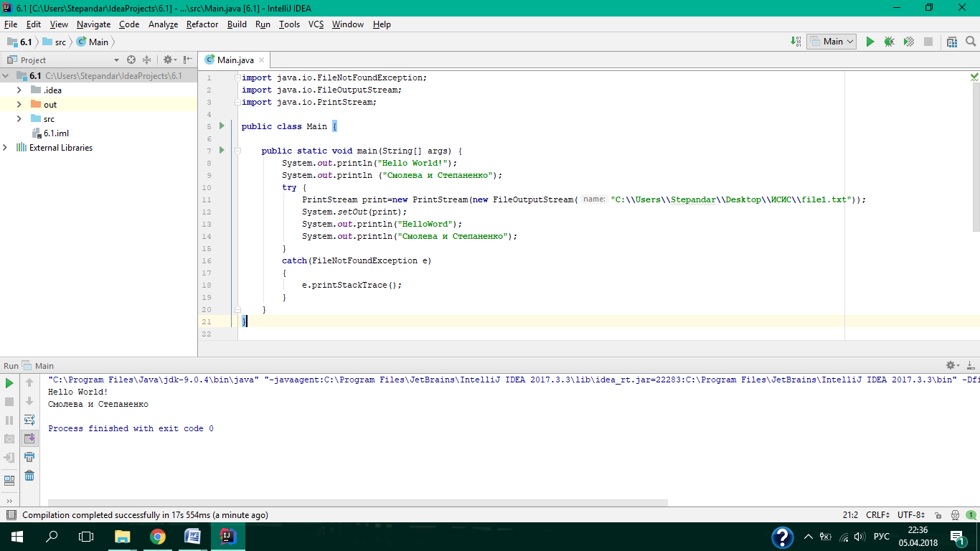Open the File menu
The image size is (980, 551).
click(x=11, y=24)
